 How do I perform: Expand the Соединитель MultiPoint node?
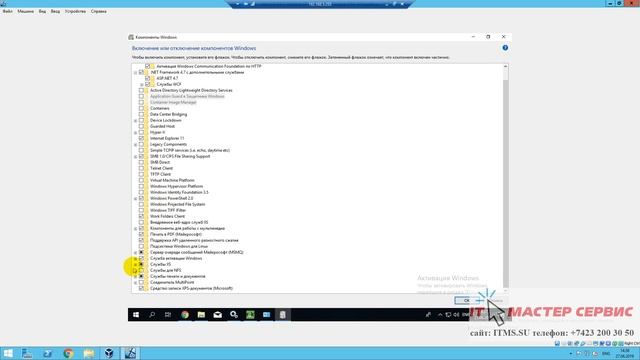136,282
